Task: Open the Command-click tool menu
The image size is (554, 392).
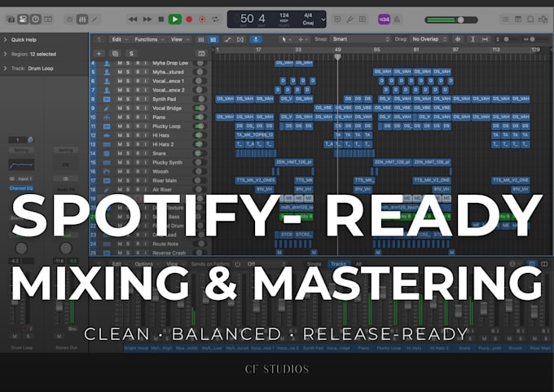Action: pos(303,40)
